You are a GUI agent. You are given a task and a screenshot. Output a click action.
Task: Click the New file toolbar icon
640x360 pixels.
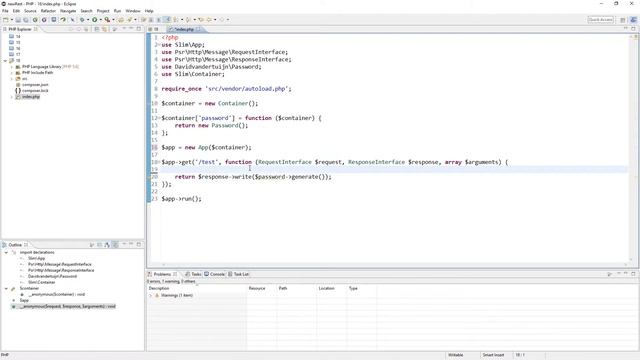coord(6,20)
